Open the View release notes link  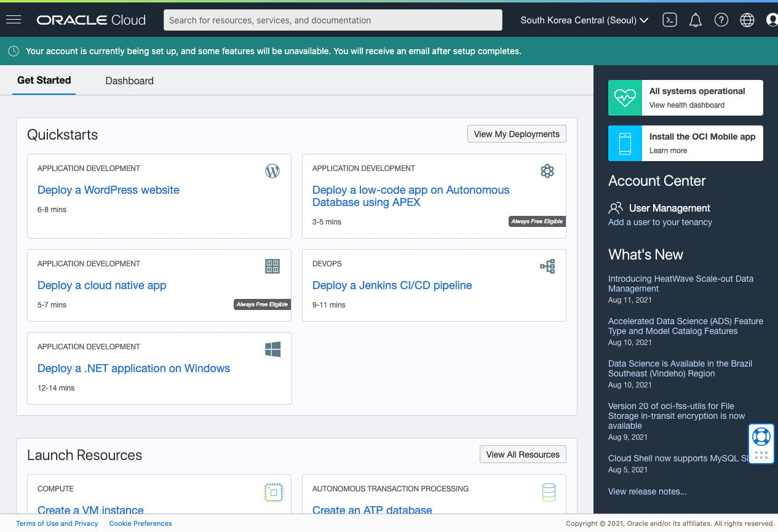pyautogui.click(x=647, y=491)
